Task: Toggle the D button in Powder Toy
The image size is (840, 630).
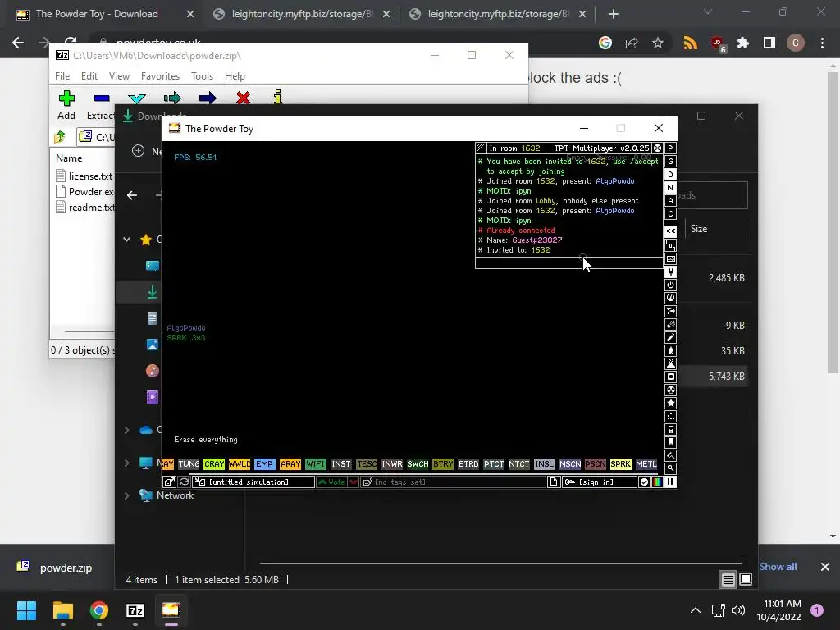Action: [x=670, y=175]
